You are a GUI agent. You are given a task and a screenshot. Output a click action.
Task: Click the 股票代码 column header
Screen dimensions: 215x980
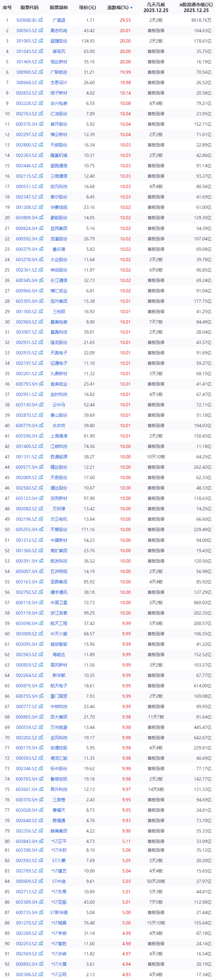tap(29, 7)
